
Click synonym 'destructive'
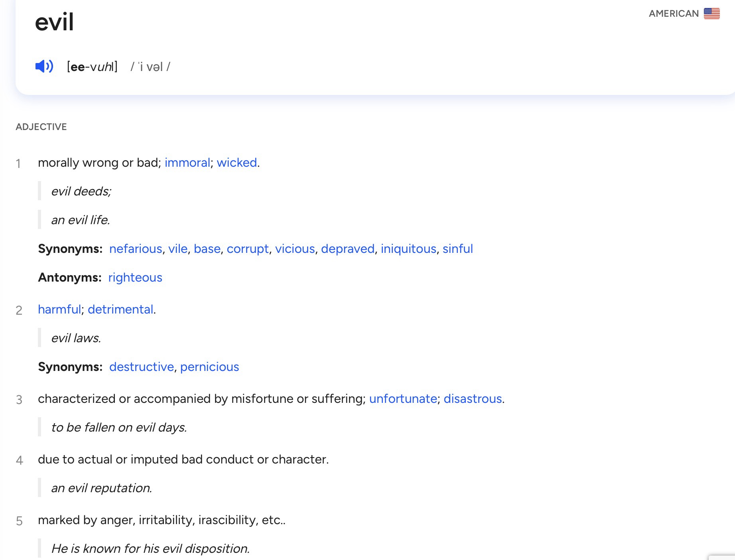pos(142,367)
